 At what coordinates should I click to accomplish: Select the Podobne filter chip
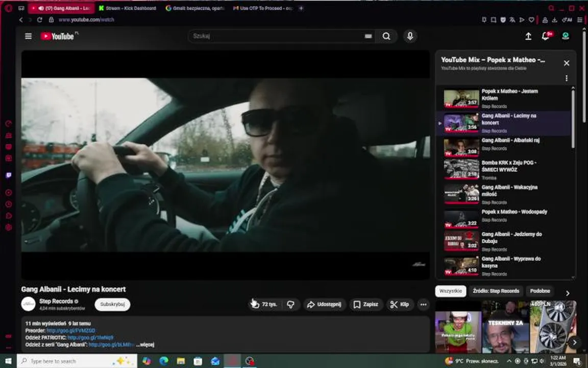pyautogui.click(x=540, y=291)
